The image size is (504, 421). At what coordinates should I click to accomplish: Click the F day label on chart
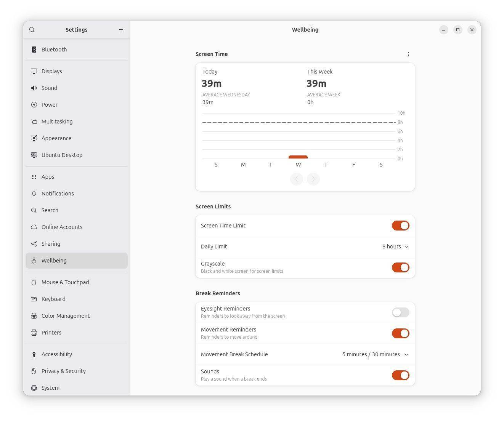[x=353, y=165]
